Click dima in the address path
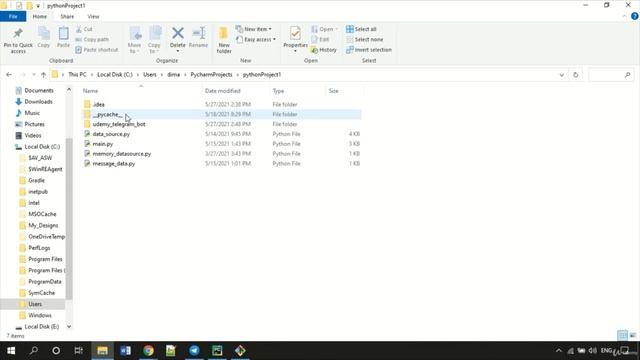The width and height of the screenshot is (640, 360). click(x=173, y=75)
